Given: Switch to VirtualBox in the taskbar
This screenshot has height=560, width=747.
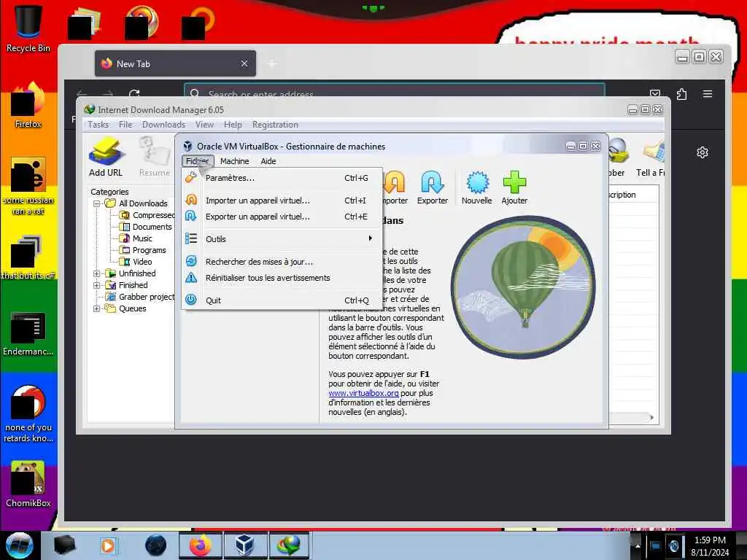Looking at the screenshot, I should pos(244,545).
